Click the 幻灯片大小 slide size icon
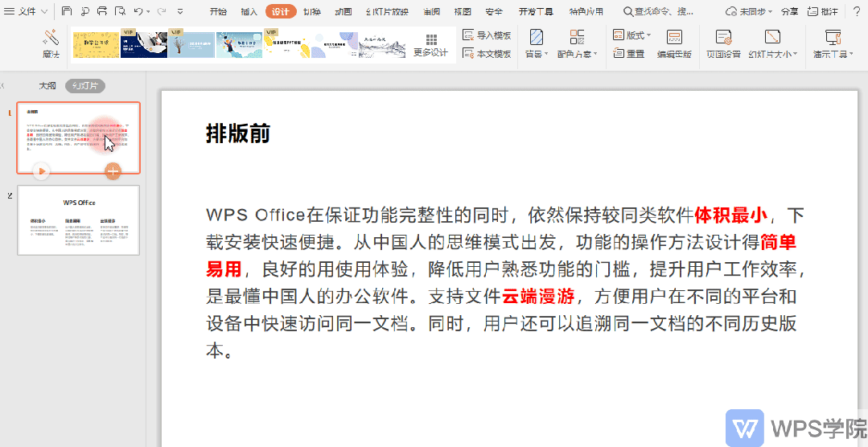The image size is (868, 447). [772, 37]
